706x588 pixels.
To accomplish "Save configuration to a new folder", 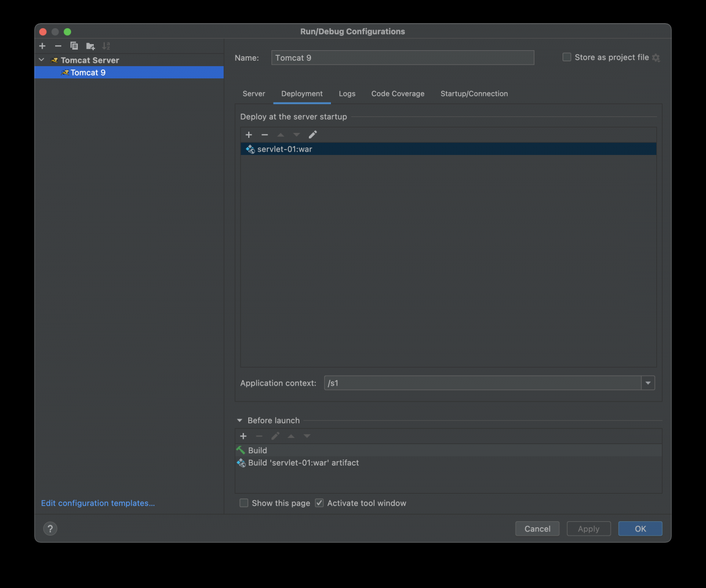I will [x=90, y=46].
